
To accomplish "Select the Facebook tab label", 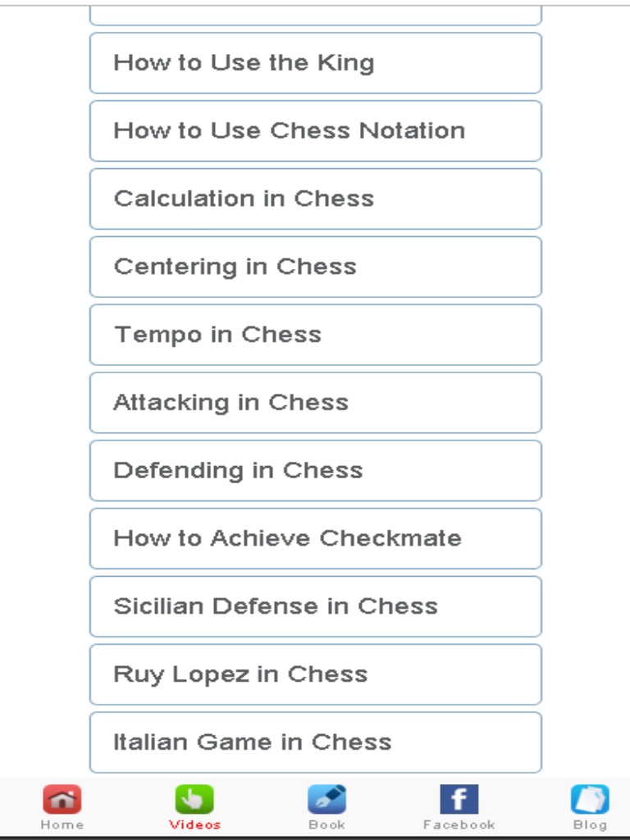I will 459,824.
